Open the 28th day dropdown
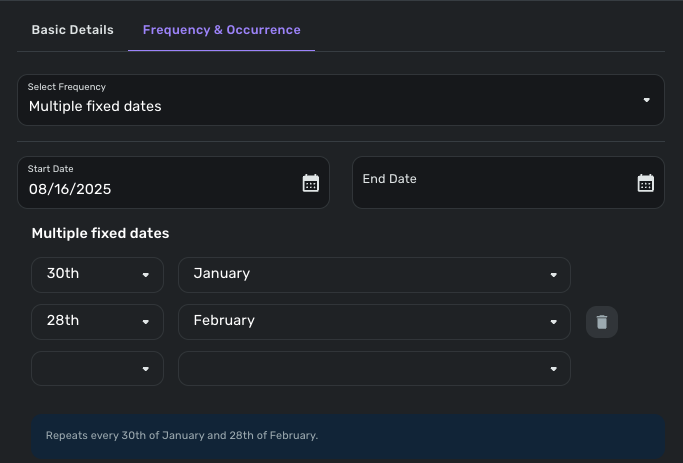This screenshot has height=463, width=683. click(x=90, y=322)
